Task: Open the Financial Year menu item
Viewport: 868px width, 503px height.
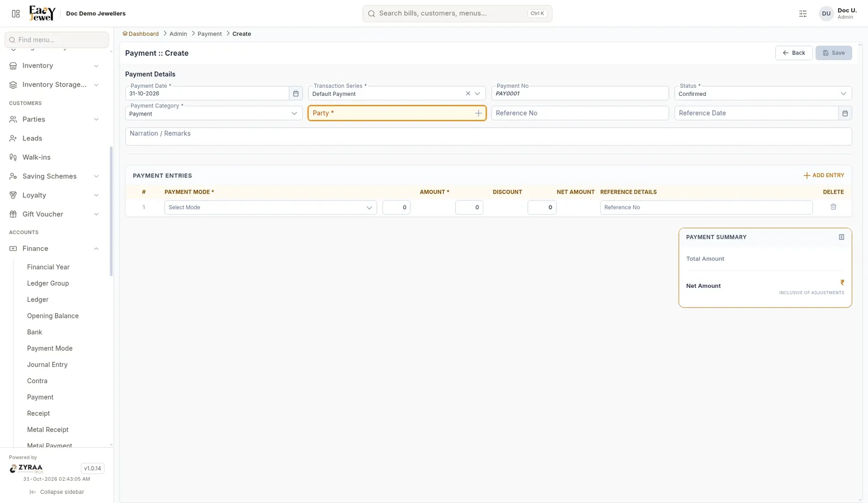Action: [48, 267]
